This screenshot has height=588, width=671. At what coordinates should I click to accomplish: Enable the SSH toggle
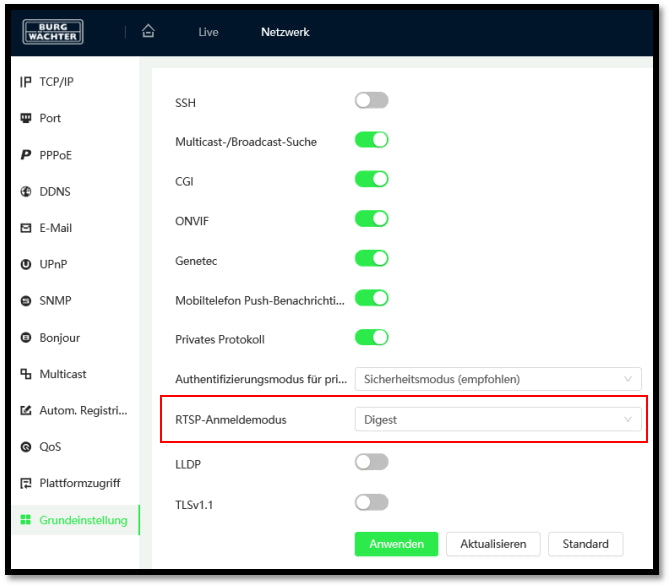point(371,101)
